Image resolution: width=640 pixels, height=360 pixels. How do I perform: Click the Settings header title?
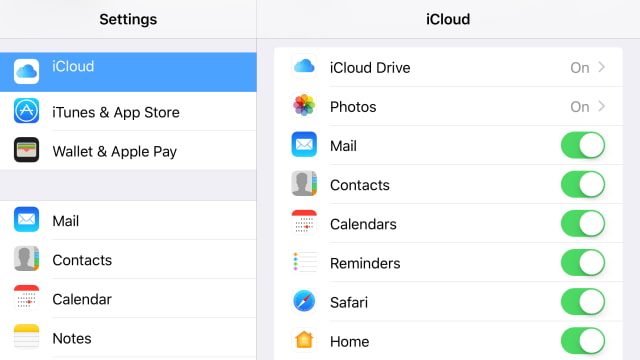(128, 20)
